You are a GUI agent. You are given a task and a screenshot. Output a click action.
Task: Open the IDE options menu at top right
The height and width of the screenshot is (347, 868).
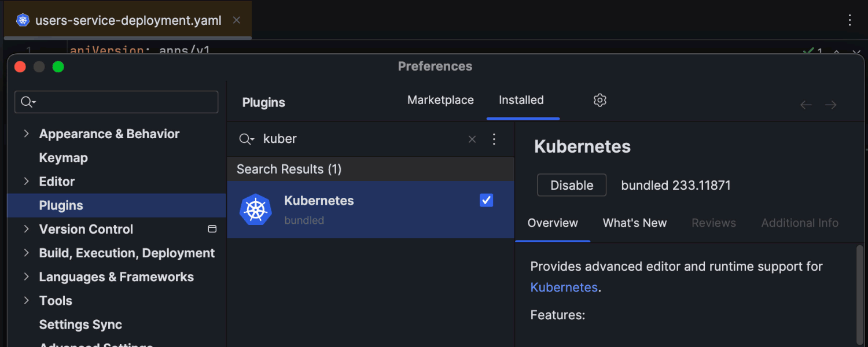click(849, 20)
